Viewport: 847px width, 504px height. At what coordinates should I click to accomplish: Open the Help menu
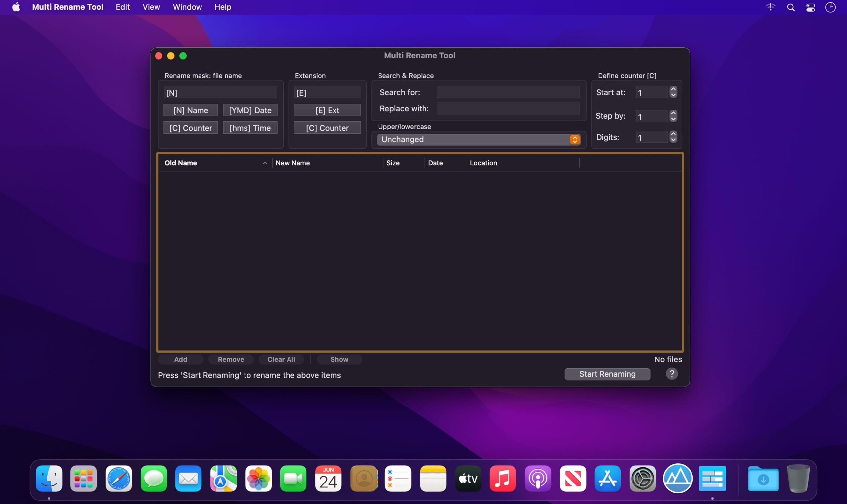pyautogui.click(x=222, y=7)
